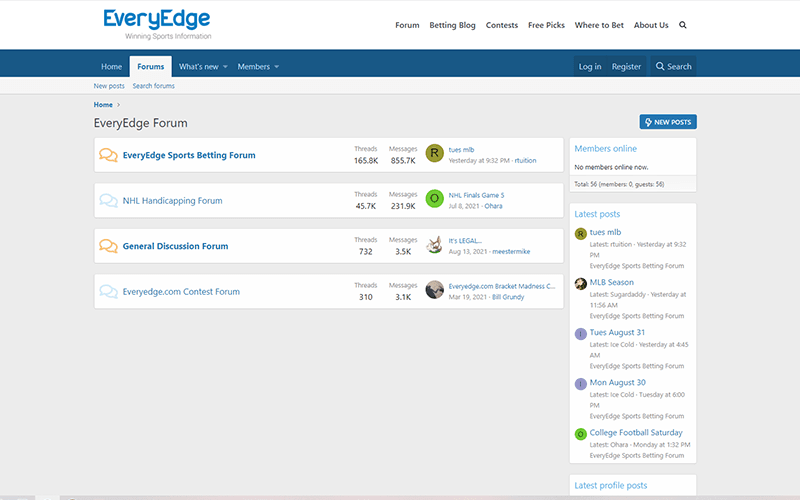Open the Forum top menu item
The height and width of the screenshot is (500, 800).
click(407, 25)
